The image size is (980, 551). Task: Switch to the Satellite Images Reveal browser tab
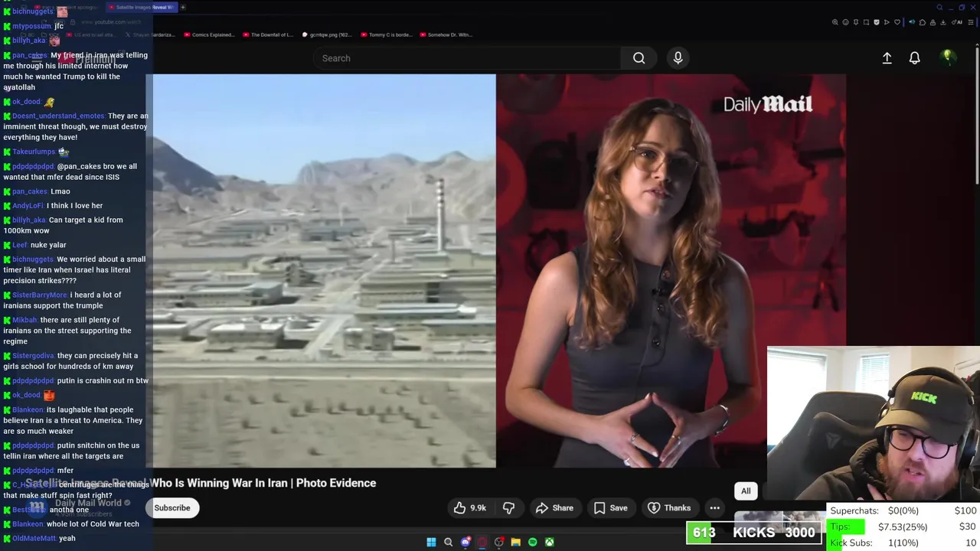pyautogui.click(x=142, y=7)
